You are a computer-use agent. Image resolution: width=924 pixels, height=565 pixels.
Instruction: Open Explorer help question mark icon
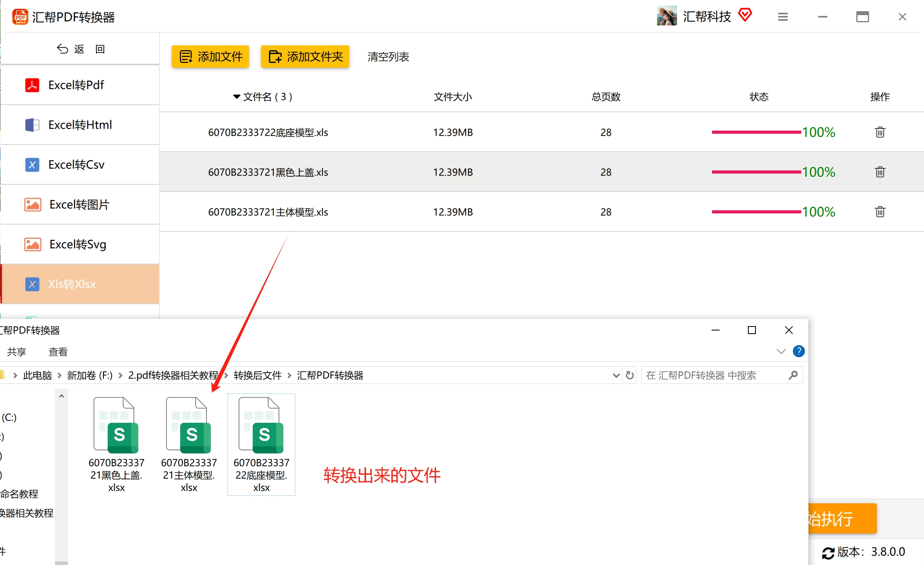pyautogui.click(x=798, y=351)
